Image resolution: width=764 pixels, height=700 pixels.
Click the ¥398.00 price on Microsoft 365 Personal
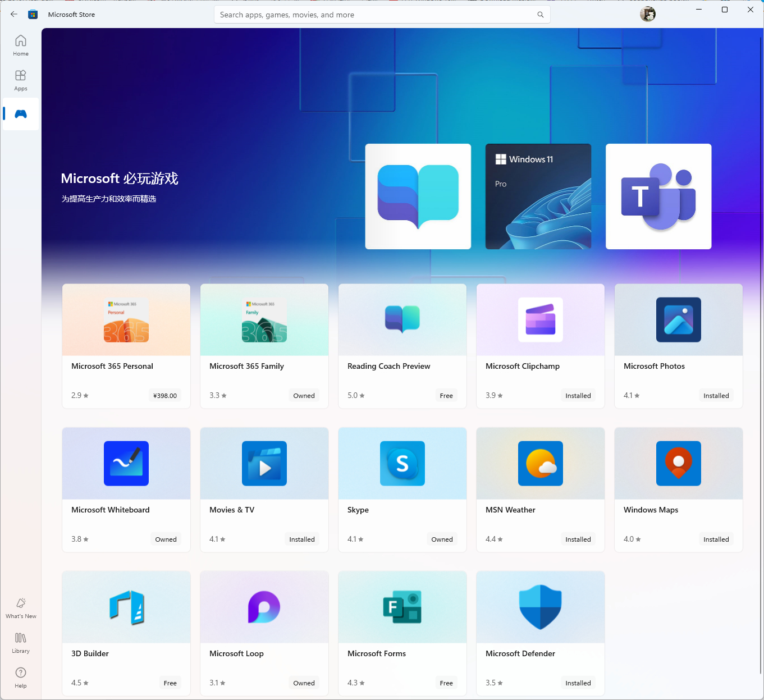click(165, 396)
